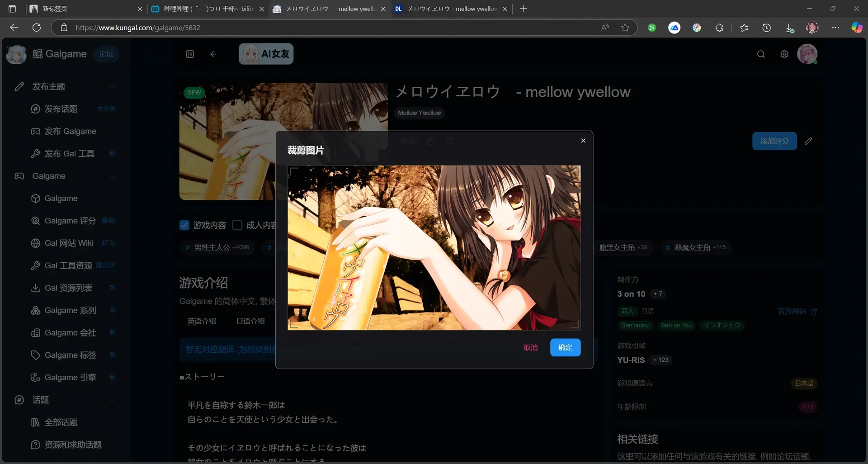Open browser history icon
This screenshot has width=868, height=464.
[x=766, y=28]
